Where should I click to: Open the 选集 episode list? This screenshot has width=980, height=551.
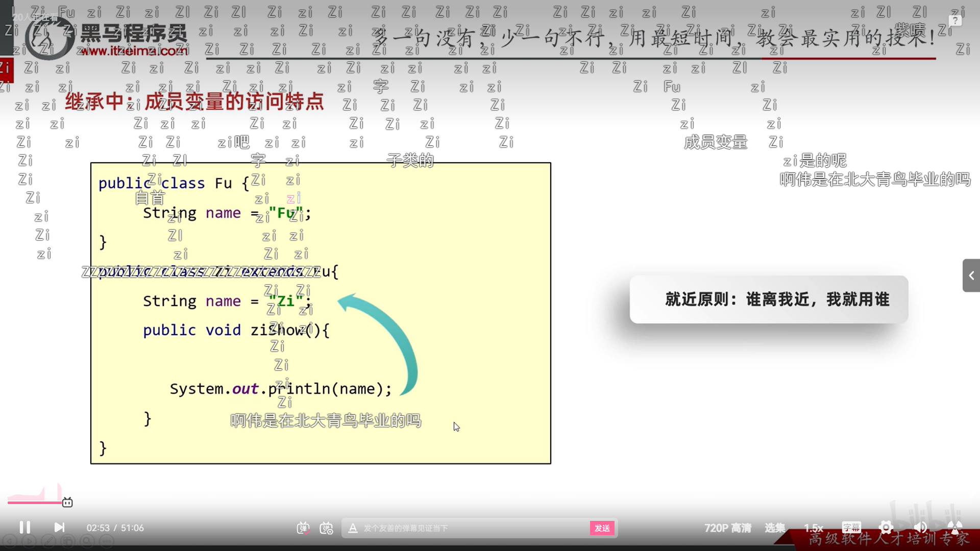click(x=775, y=528)
